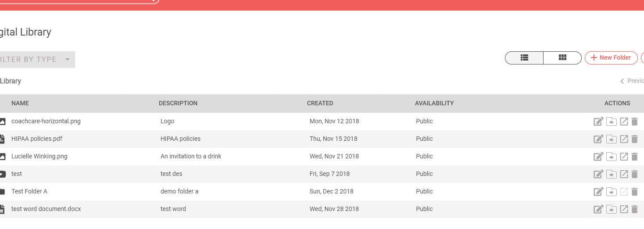The image size is (644, 229).
Task: Go to the Previous page
Action: (x=633, y=81)
